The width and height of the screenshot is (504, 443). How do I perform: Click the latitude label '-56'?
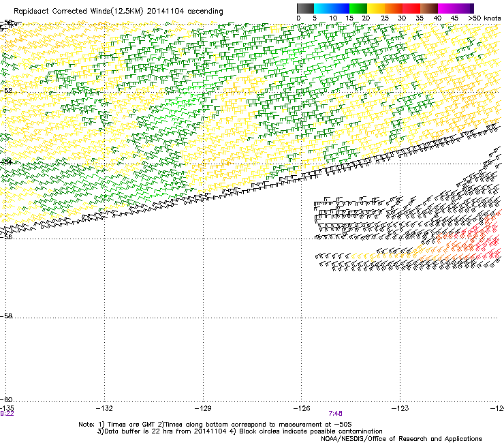(x=6, y=237)
